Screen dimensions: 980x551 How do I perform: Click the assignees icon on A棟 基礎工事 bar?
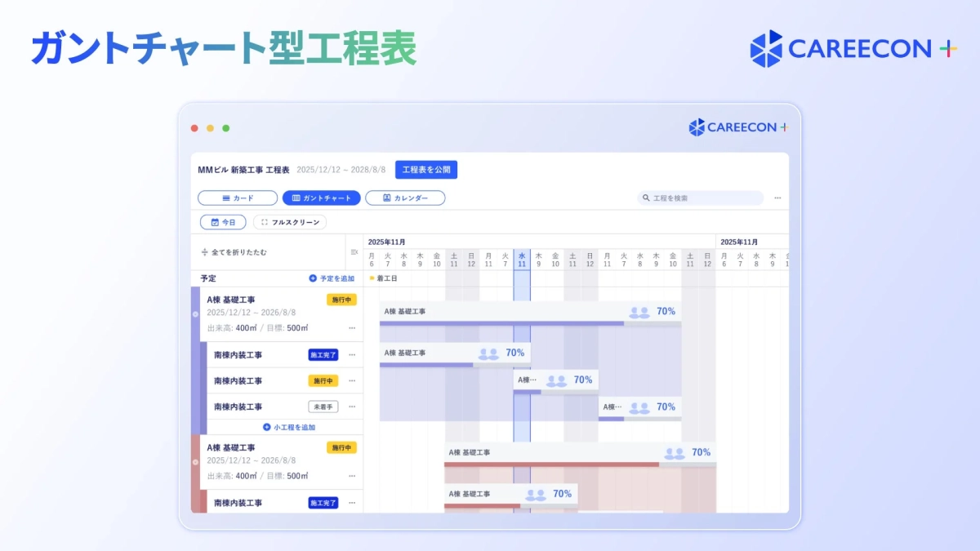click(639, 311)
